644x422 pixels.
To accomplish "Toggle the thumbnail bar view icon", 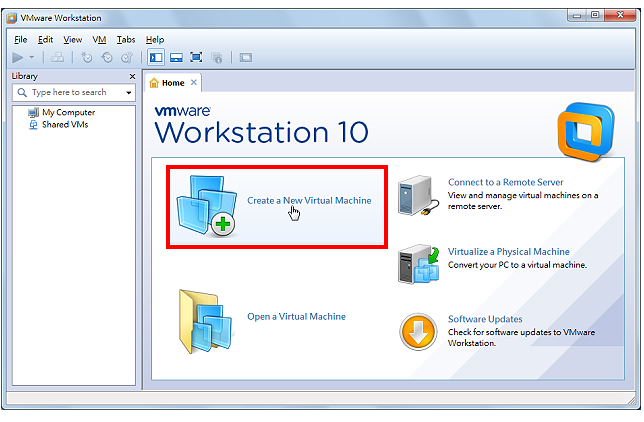I will pos(176,58).
